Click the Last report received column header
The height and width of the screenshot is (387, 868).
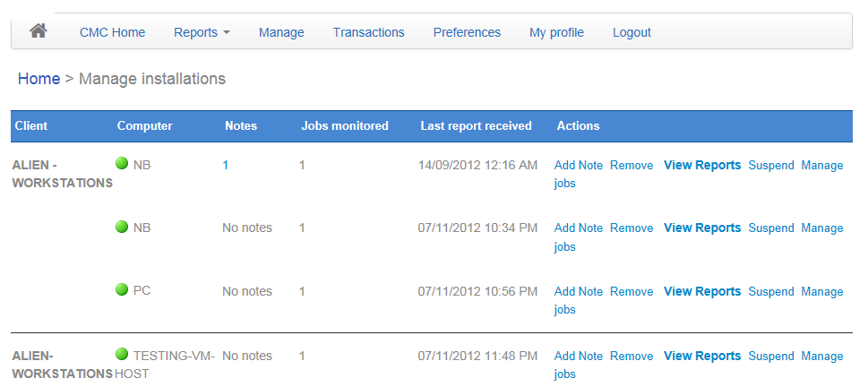476,125
